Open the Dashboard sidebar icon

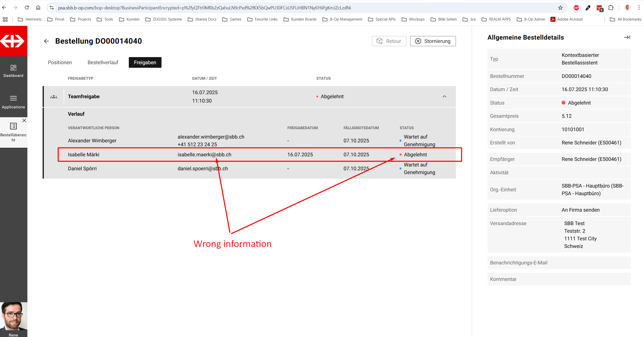click(x=13, y=68)
